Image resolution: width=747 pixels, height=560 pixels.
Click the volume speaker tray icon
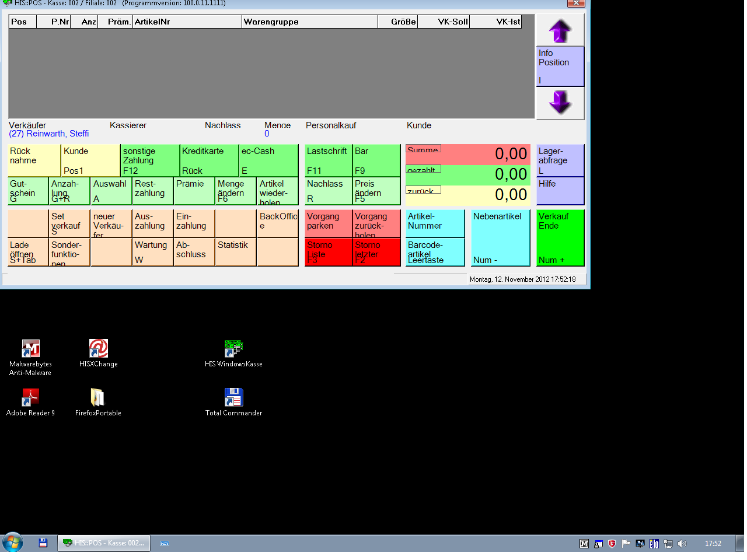click(x=682, y=544)
